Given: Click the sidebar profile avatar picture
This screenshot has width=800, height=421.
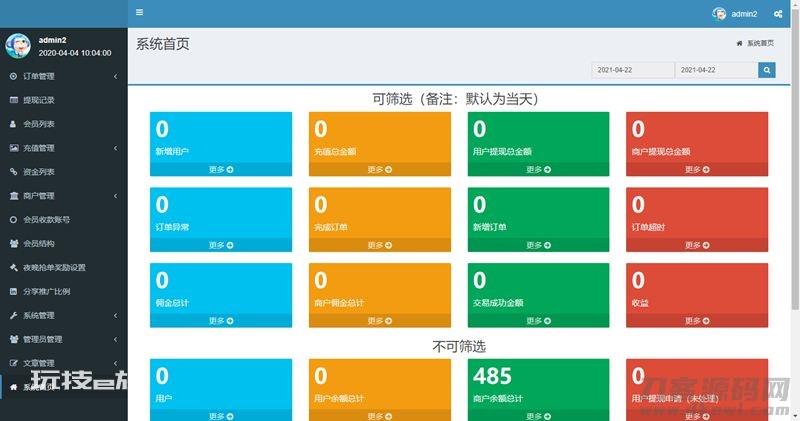Looking at the screenshot, I should coord(18,46).
